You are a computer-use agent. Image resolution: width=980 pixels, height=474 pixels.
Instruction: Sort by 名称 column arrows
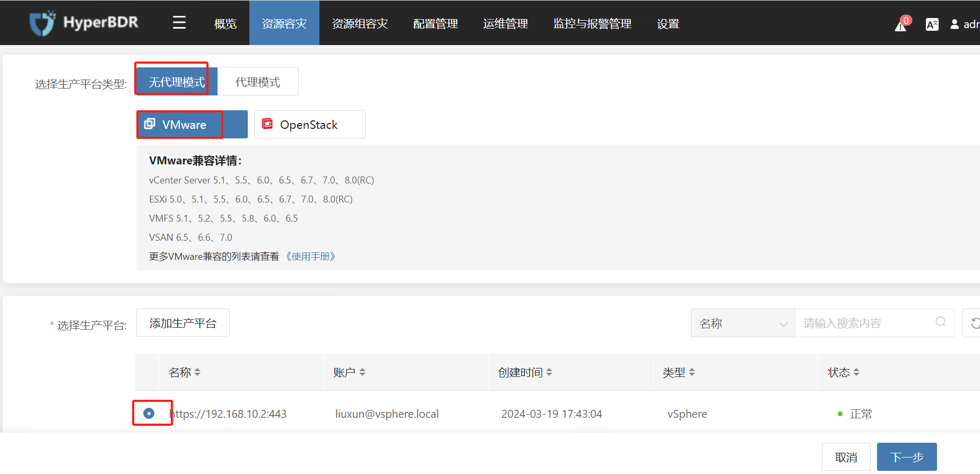[197, 373]
